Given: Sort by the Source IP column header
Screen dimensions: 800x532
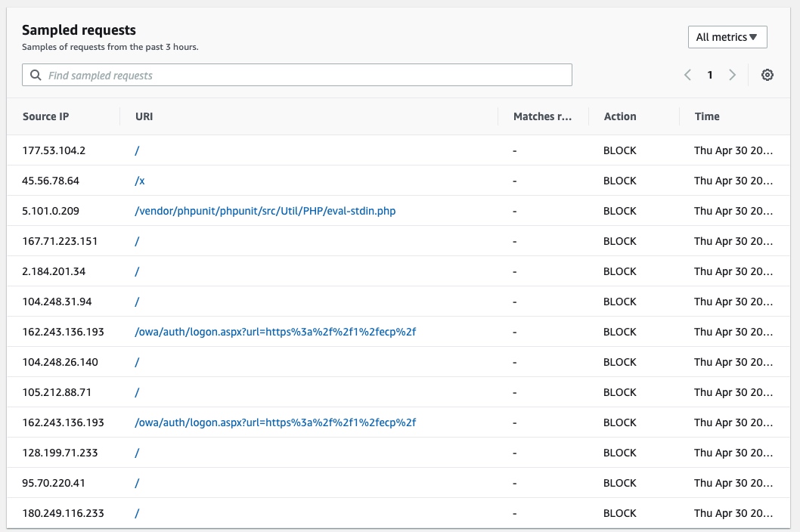Looking at the screenshot, I should coord(46,116).
